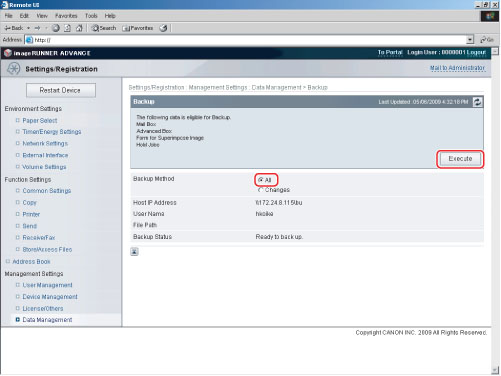Image resolution: width=501 pixels, height=376 pixels.
Task: Click Mail to Administrator link
Action: click(x=457, y=68)
